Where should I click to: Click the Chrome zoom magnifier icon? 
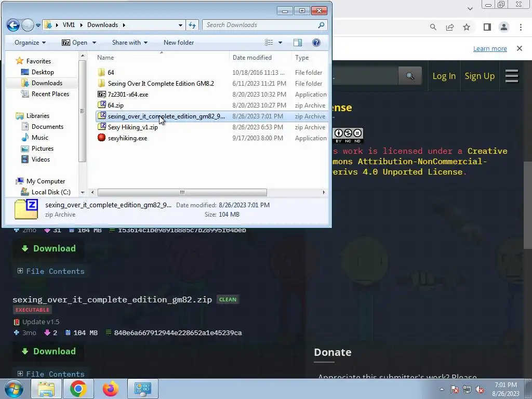click(433, 27)
